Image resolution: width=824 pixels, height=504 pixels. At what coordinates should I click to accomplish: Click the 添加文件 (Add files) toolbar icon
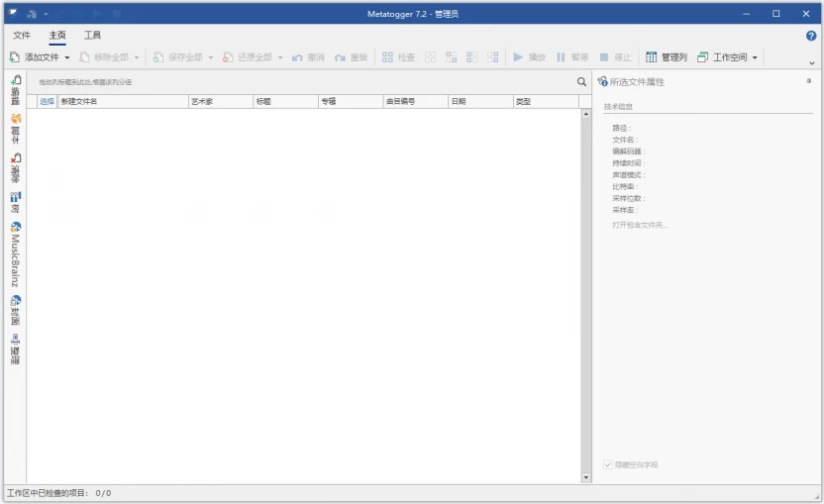tap(16, 57)
